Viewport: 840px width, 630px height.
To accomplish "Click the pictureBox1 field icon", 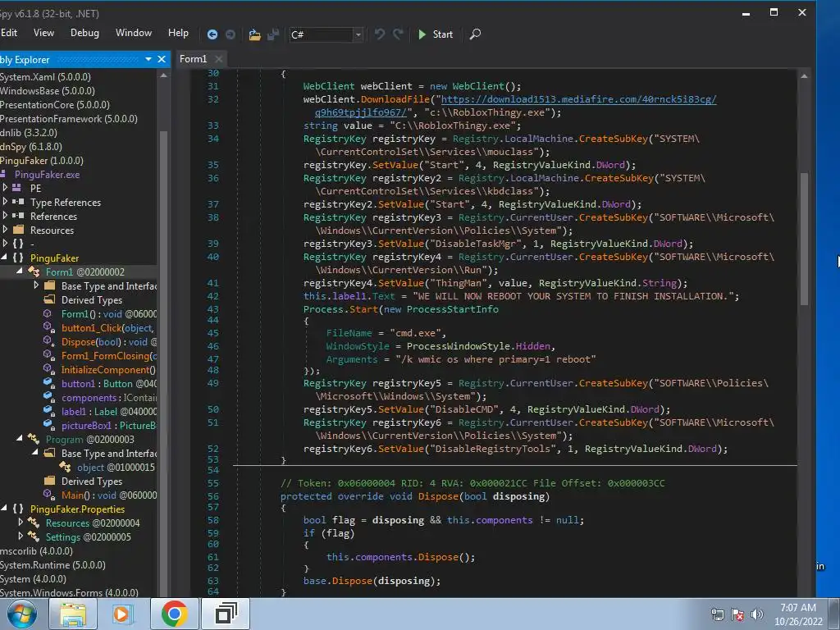I will point(48,426).
